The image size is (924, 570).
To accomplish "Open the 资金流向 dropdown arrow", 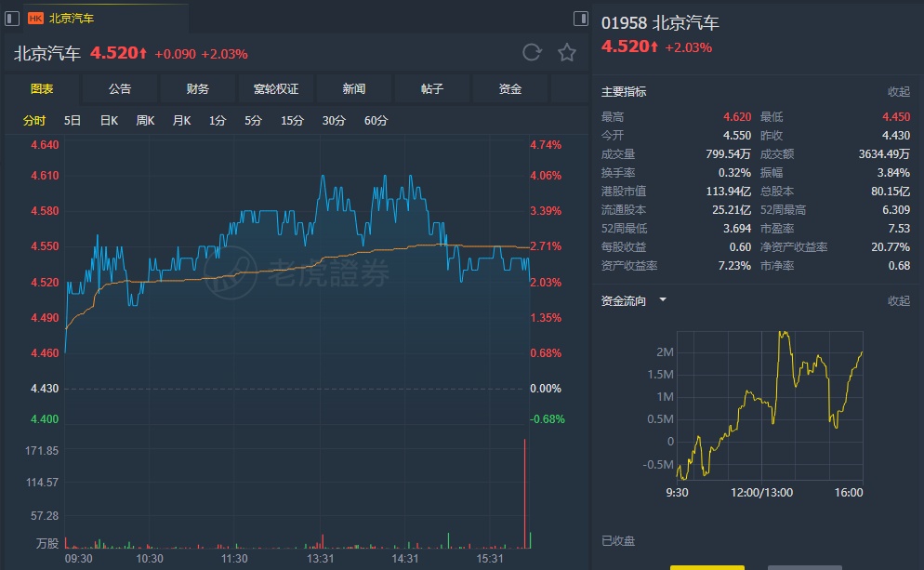I will [x=663, y=300].
